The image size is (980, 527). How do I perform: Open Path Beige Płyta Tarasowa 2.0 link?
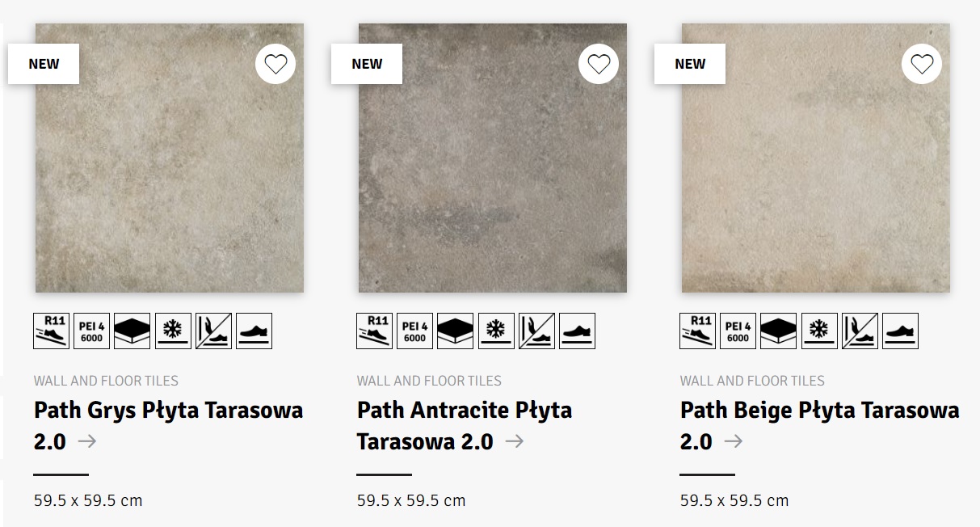(x=819, y=411)
